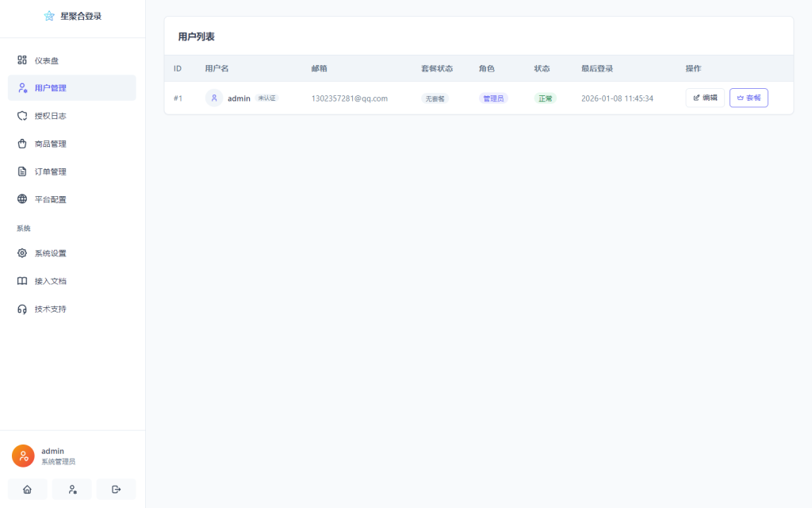
Task: Click the 授权日志 shield icon in sidebar
Action: coord(22,115)
